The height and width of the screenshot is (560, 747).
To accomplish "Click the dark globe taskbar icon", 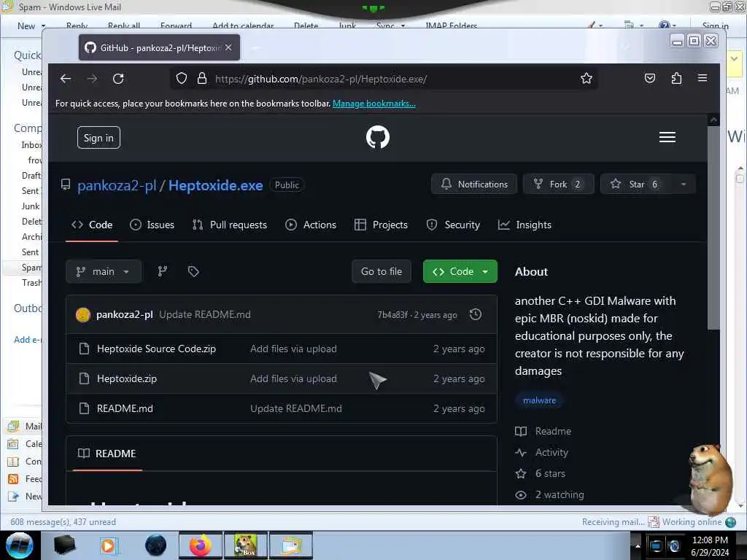I will pos(156,545).
